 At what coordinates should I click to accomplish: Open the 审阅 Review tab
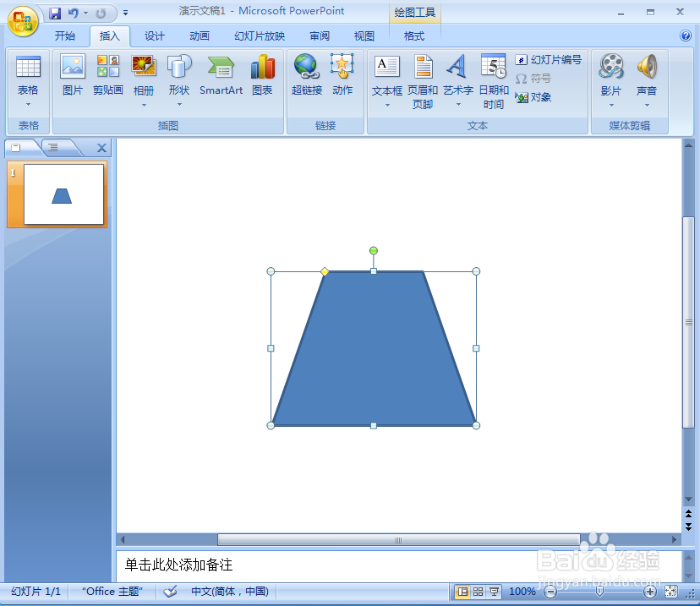pos(320,36)
